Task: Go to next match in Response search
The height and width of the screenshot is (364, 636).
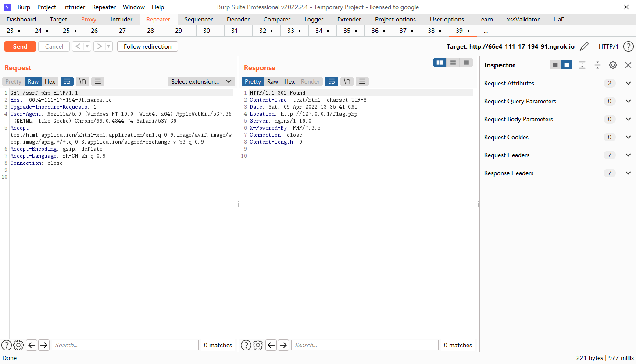Action: [283, 345]
